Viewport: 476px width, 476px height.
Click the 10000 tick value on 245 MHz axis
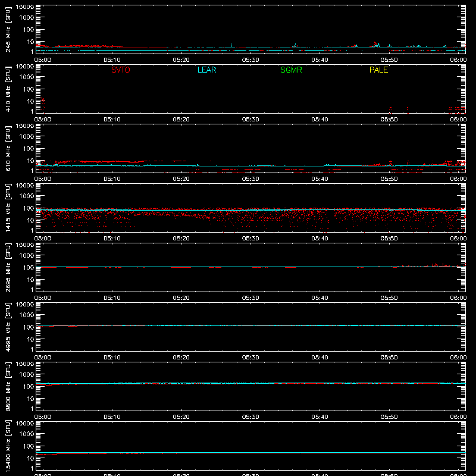pos(25,7)
